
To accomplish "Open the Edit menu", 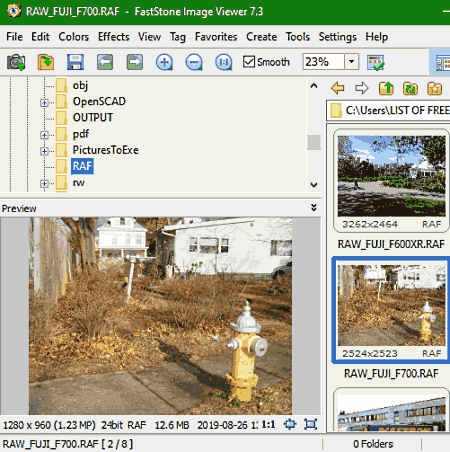I will point(40,37).
